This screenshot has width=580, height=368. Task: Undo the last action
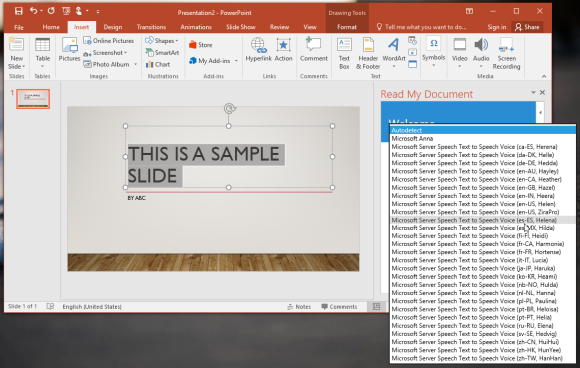tap(33, 11)
